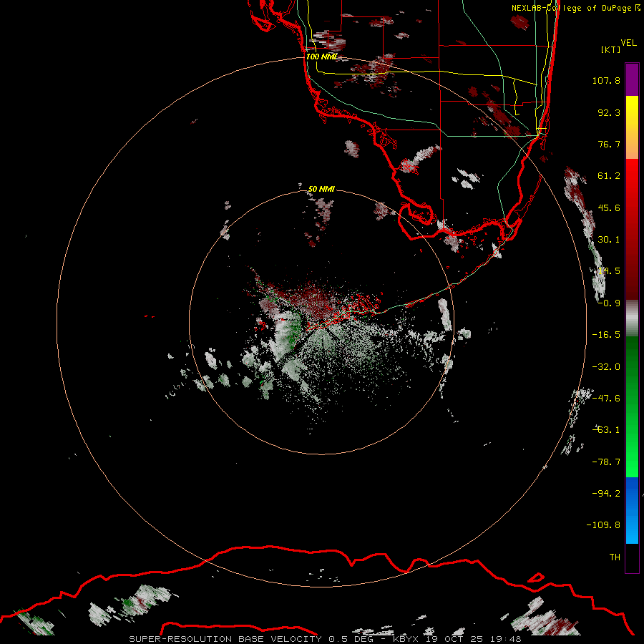Click the -32.0 scale value
This screenshot has width=644, height=644.
click(606, 367)
